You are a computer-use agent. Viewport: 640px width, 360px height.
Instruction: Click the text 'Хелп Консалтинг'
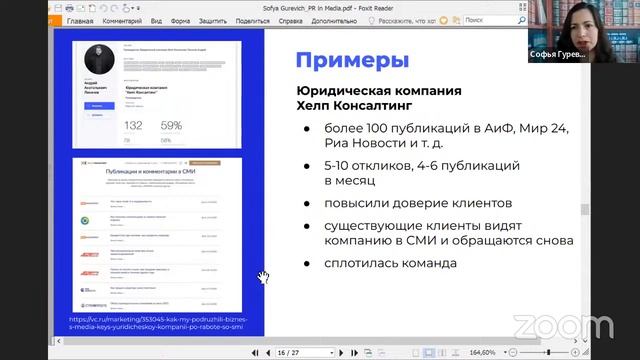pyautogui.click(x=354, y=105)
